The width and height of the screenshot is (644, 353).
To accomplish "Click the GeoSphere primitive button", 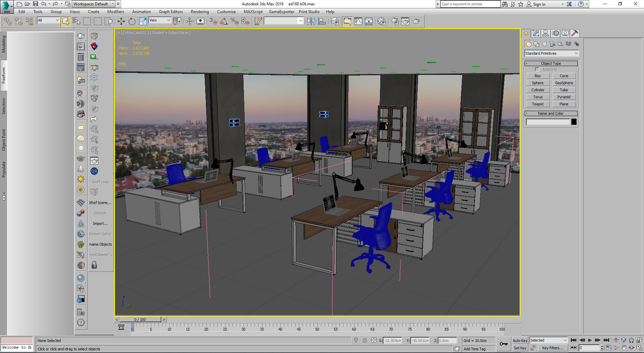I will [x=564, y=83].
